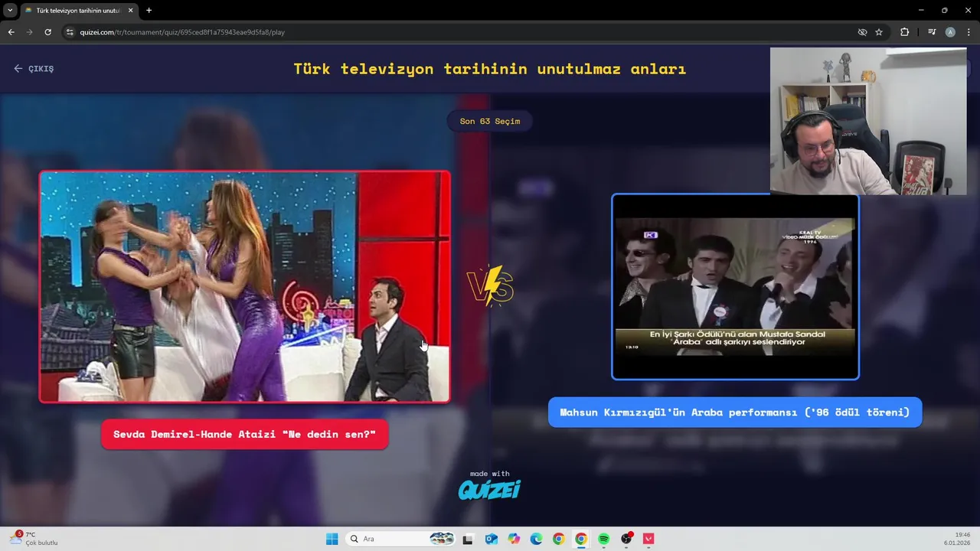980x551 pixels.
Task: Select the Mahsun Kırmızıgül'ün Araba performansı button
Action: (x=735, y=412)
